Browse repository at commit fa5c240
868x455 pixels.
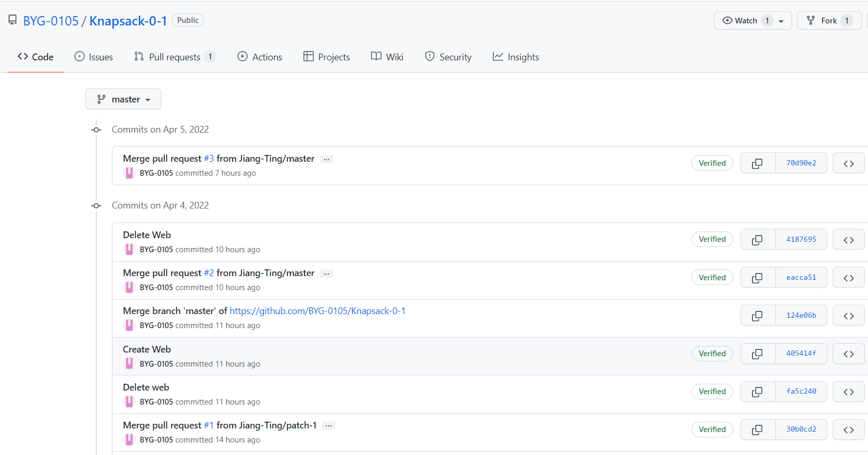pyautogui.click(x=849, y=392)
